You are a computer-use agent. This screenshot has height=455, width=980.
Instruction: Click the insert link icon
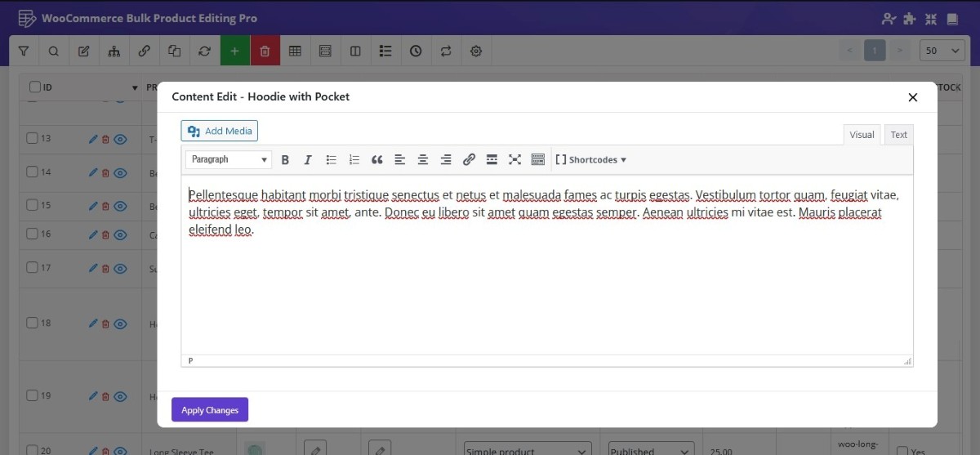(469, 160)
